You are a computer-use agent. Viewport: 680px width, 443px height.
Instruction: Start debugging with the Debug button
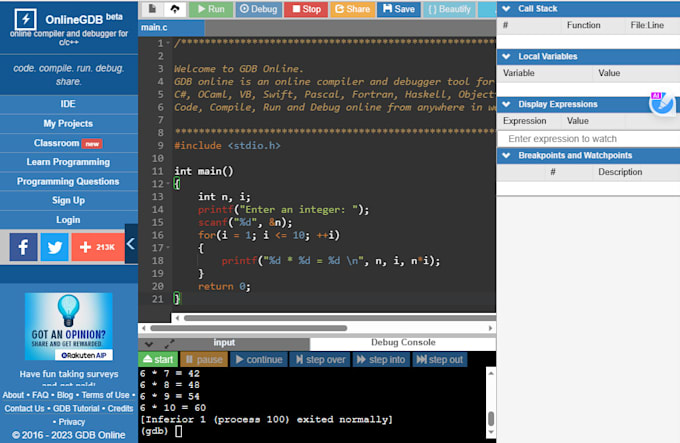coord(258,9)
